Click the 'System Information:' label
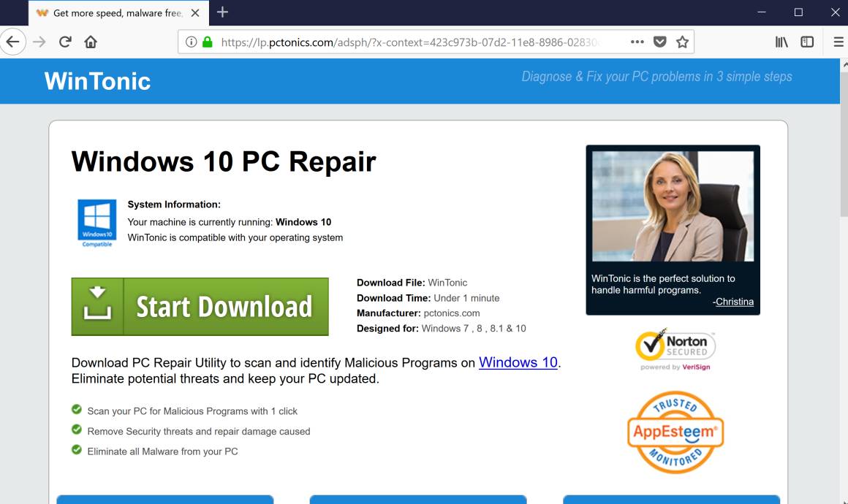This screenshot has height=504, width=848. tap(174, 205)
